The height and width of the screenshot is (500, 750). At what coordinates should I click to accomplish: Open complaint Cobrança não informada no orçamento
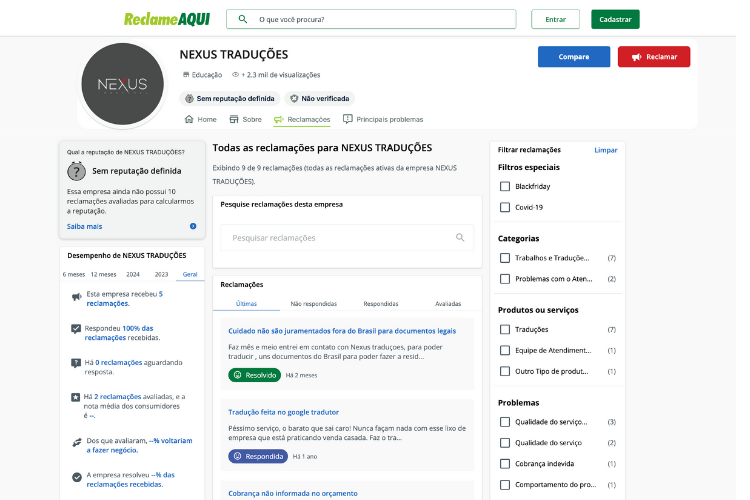(293, 493)
